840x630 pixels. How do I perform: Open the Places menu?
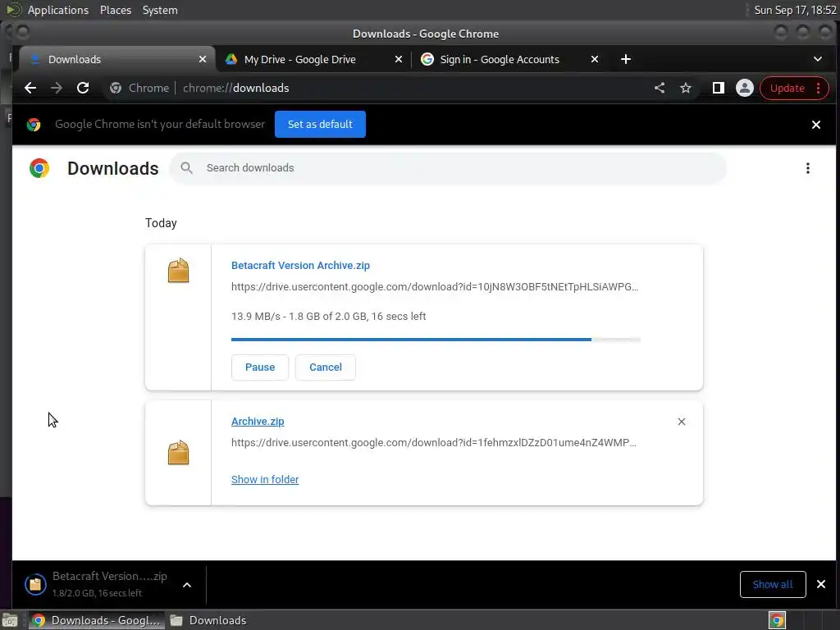(x=116, y=10)
